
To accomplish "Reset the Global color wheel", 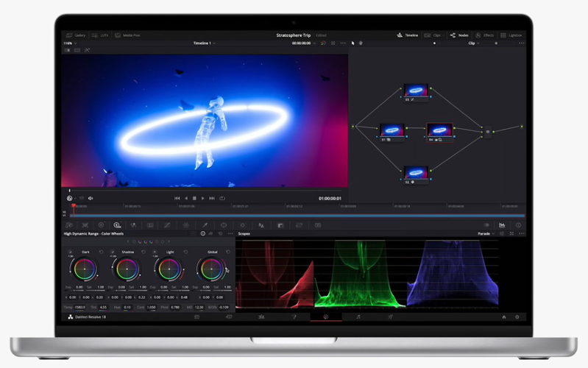I will (x=228, y=252).
